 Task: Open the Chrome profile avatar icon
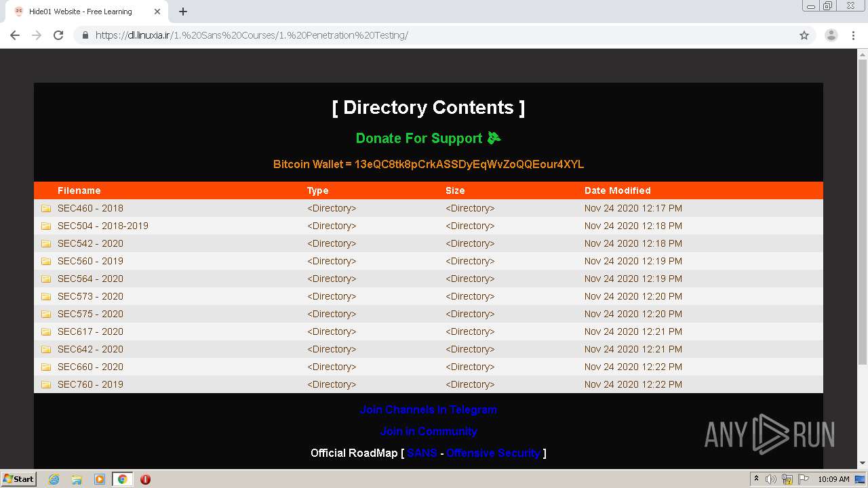[831, 35]
